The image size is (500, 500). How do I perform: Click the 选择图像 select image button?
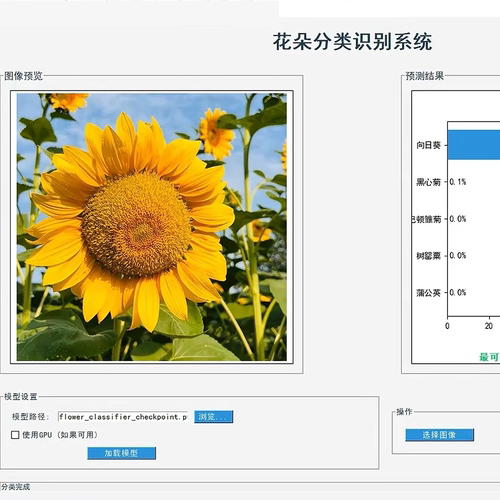pyautogui.click(x=439, y=435)
